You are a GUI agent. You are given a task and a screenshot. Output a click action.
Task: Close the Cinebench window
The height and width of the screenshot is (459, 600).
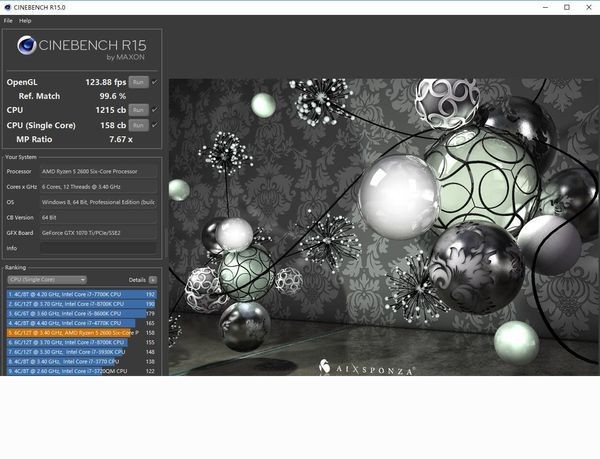point(589,7)
